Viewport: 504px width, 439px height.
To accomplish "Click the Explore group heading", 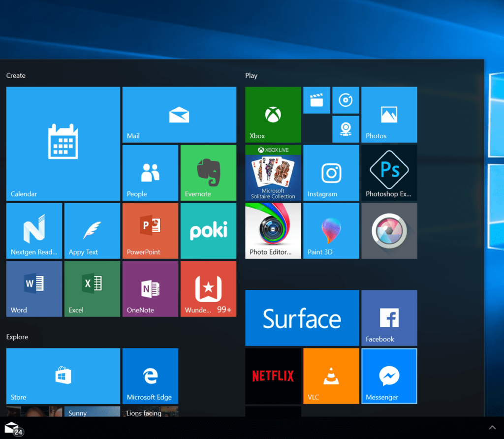I will click(x=17, y=337).
